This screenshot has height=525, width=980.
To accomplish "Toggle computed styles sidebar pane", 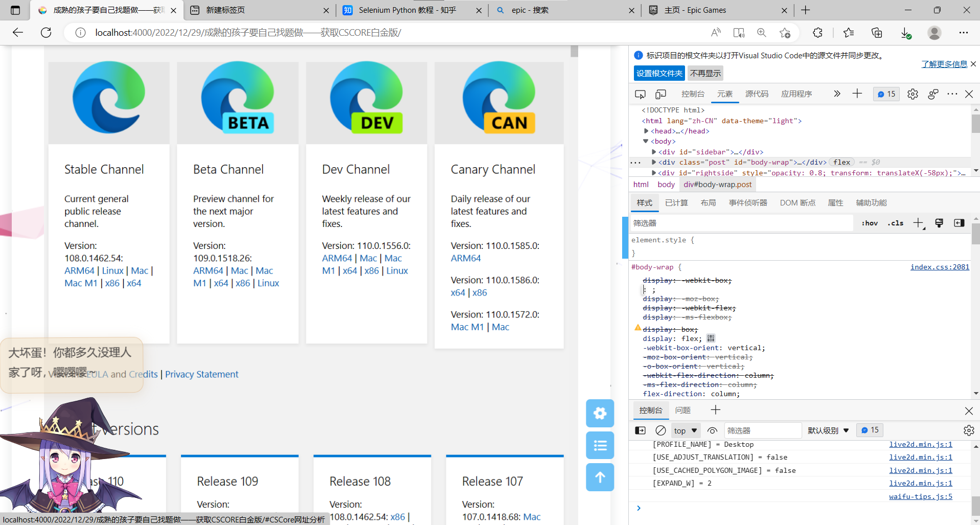I will tap(959, 223).
